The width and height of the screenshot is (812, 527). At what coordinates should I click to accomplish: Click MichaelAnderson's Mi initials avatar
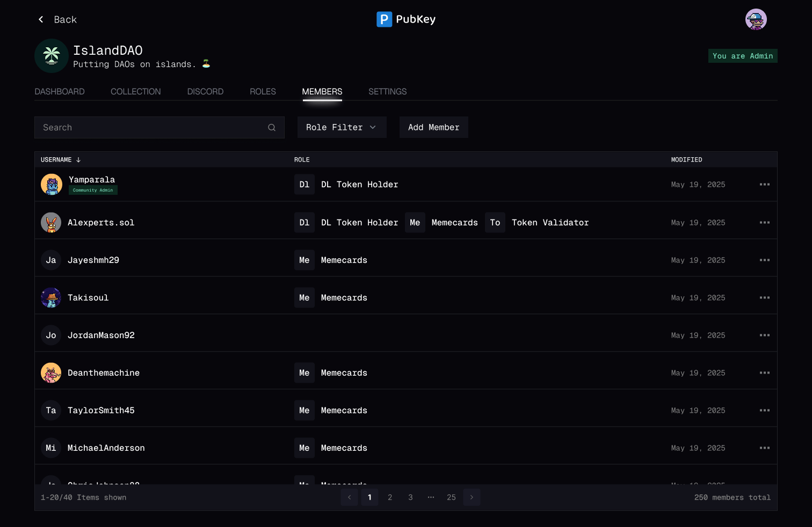[51, 448]
